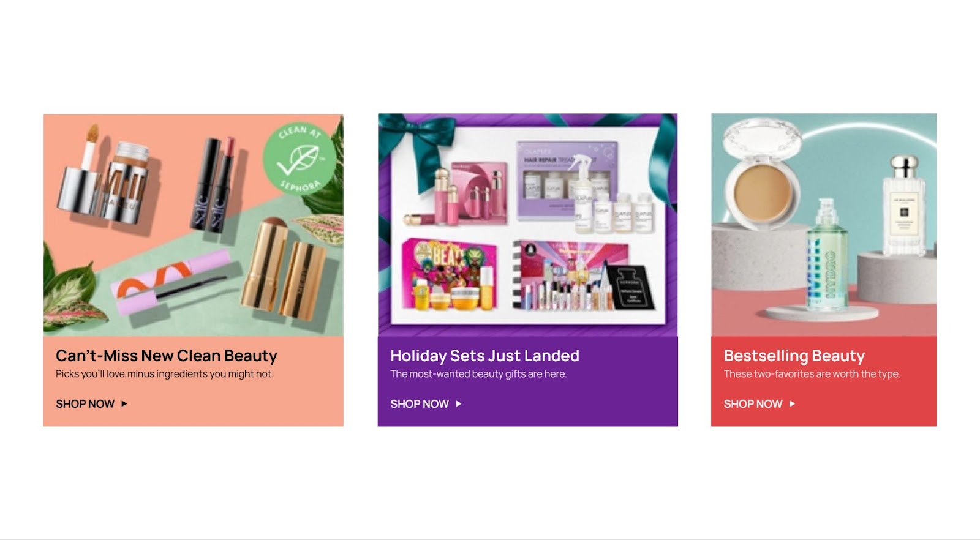Click the Clean at Sephora green badge

(x=300, y=158)
